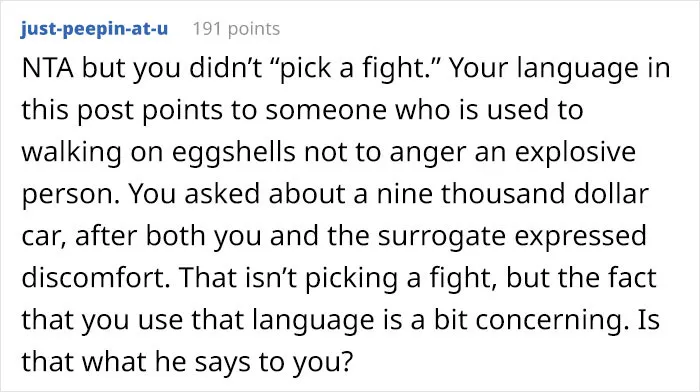Click the words "nine thousand dollar"
700x392 pixels.
512,194
